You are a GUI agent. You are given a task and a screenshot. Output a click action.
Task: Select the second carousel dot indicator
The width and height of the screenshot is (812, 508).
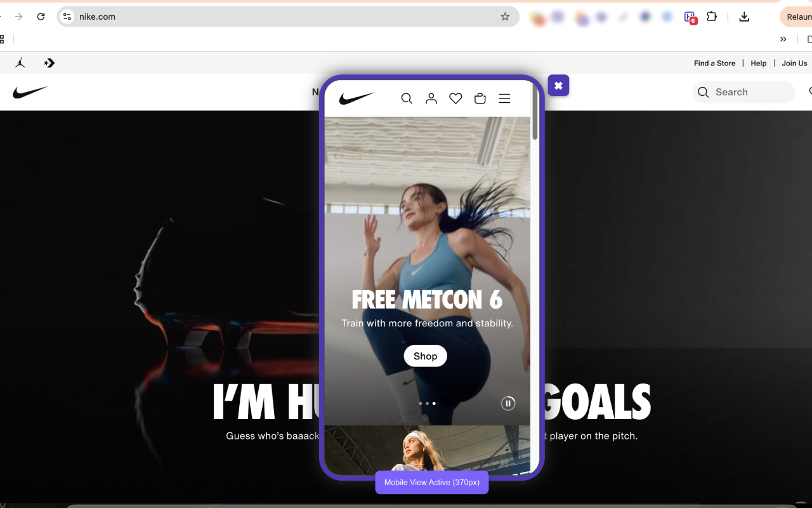coord(427,403)
